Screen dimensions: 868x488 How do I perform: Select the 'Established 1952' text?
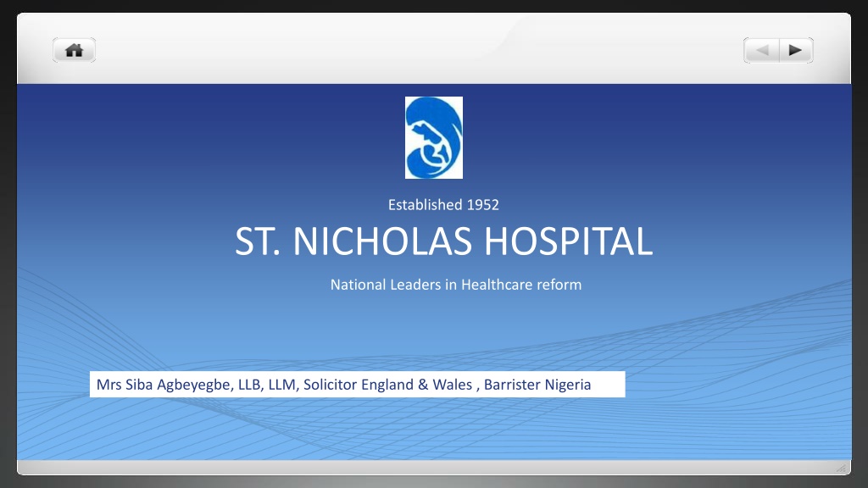click(x=443, y=205)
